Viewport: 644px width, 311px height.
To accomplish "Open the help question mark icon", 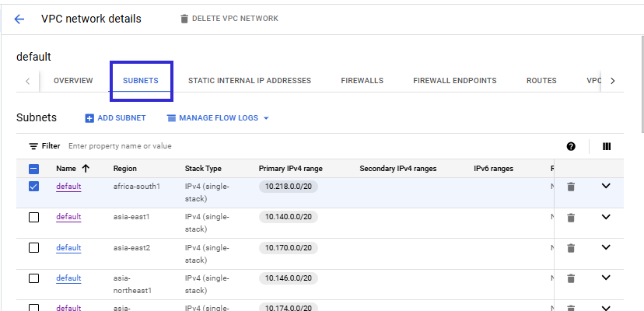I will [x=571, y=146].
